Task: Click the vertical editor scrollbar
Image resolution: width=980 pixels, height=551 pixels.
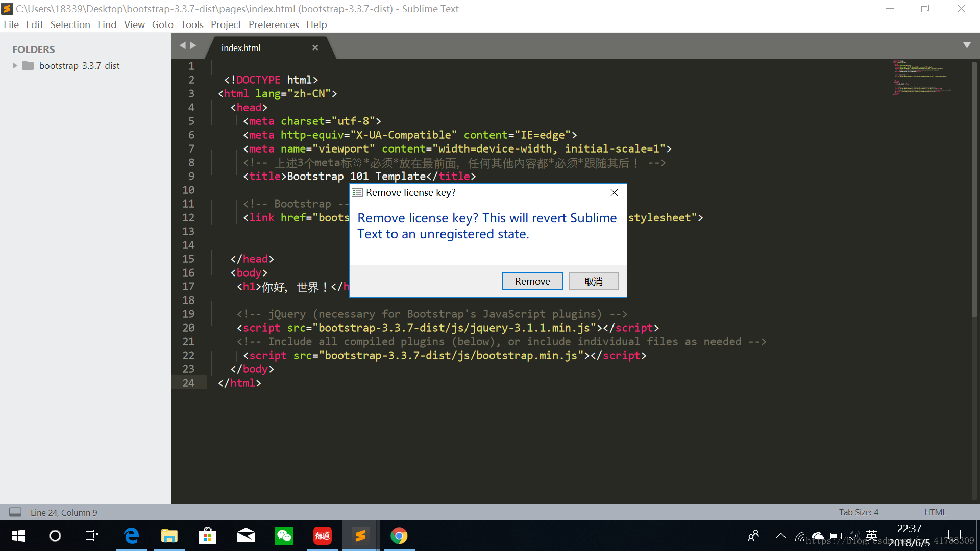Action: [974, 189]
